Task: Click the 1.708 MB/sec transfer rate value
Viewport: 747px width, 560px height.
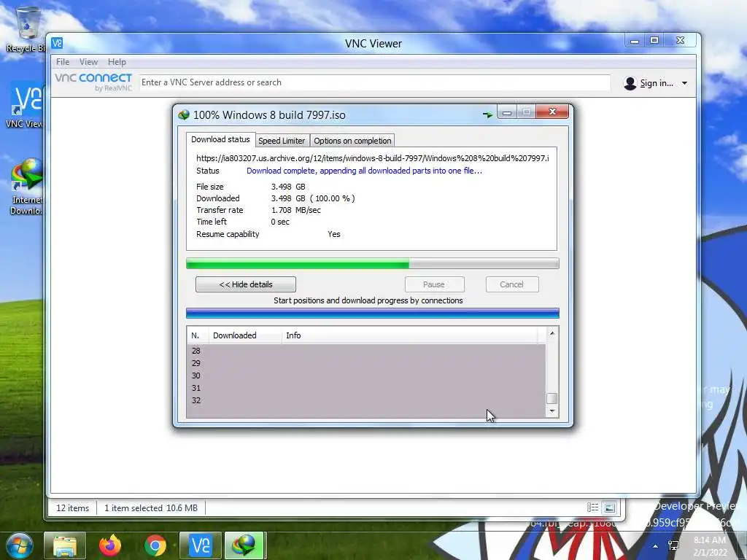Action: [296, 210]
